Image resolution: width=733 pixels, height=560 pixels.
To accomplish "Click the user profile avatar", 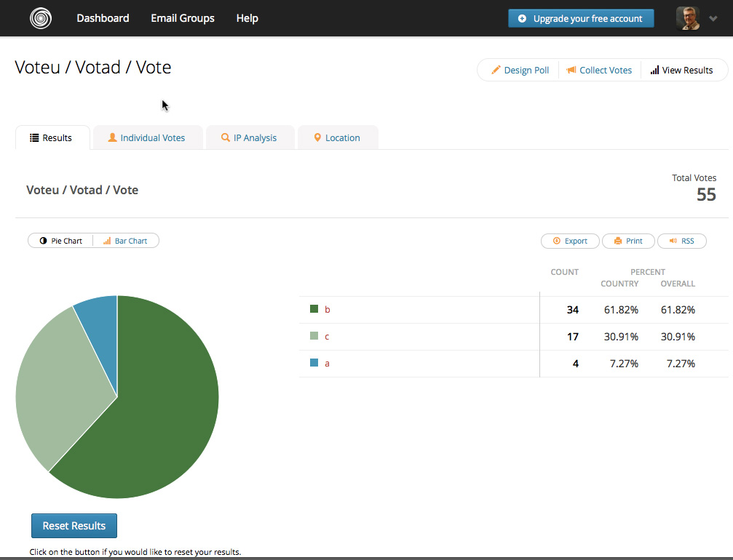I will click(688, 19).
